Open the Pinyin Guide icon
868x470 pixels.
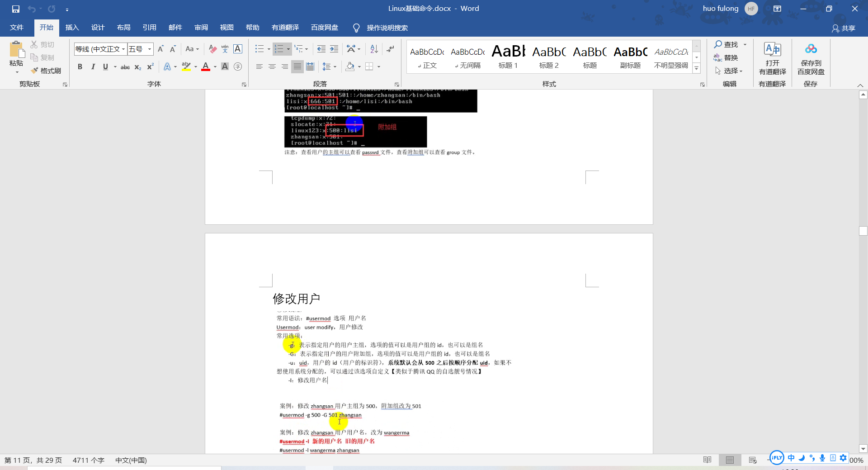pos(225,49)
